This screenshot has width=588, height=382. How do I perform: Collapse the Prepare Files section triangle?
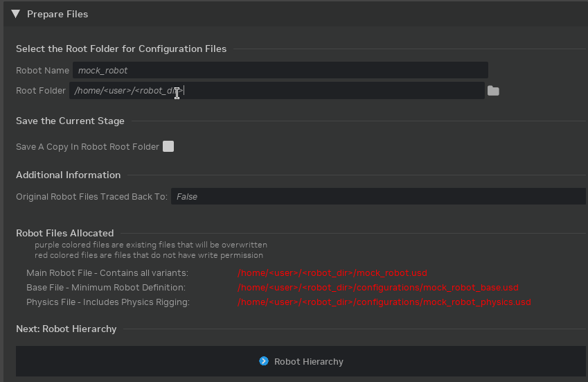coord(15,14)
